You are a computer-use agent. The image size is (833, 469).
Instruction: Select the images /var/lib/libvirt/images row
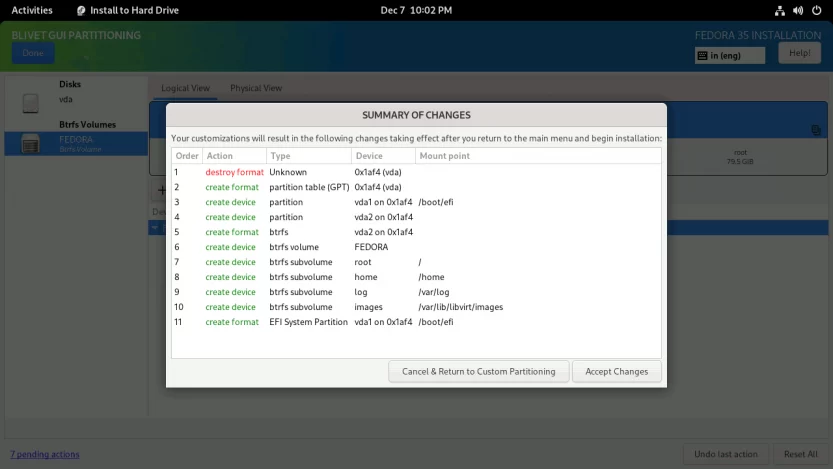point(416,307)
